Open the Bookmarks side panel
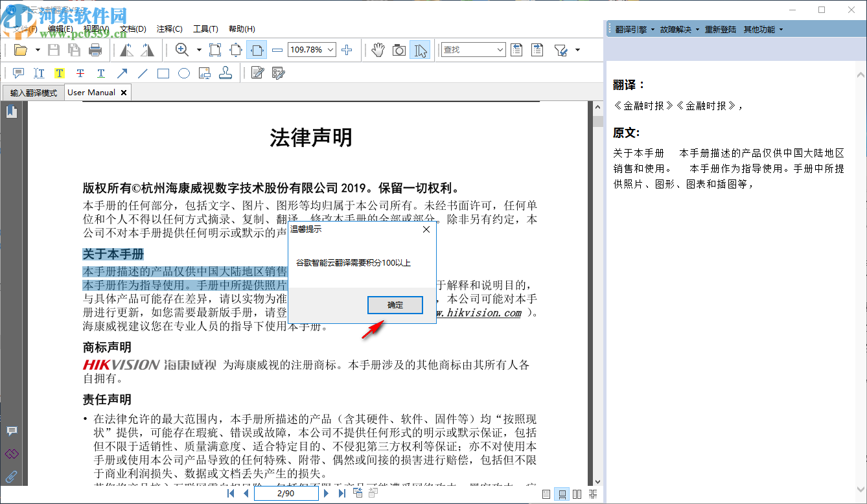Screen dimensions: 867x504 [12, 112]
